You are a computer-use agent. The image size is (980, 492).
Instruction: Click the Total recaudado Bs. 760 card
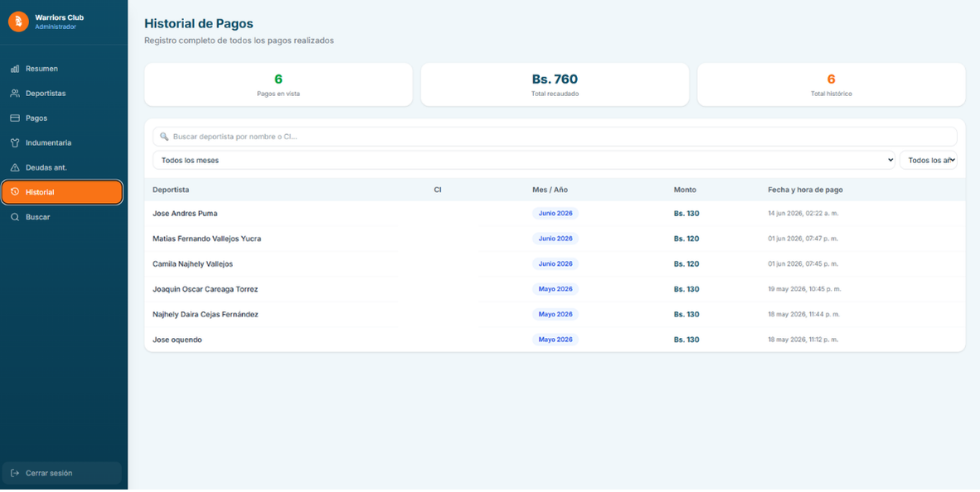[555, 84]
